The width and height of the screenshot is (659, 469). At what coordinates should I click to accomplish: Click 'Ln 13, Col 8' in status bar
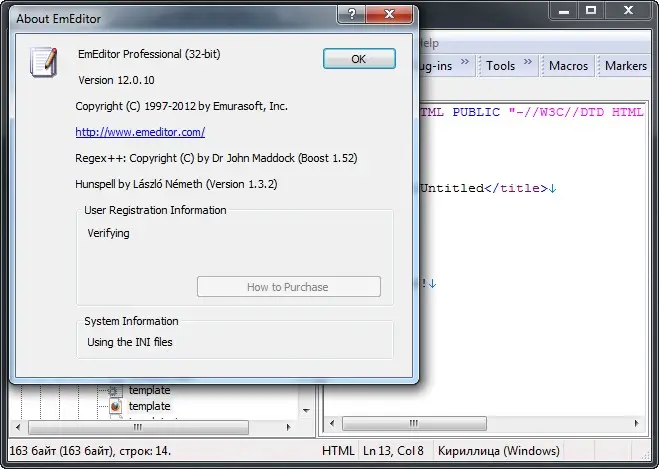(x=393, y=451)
